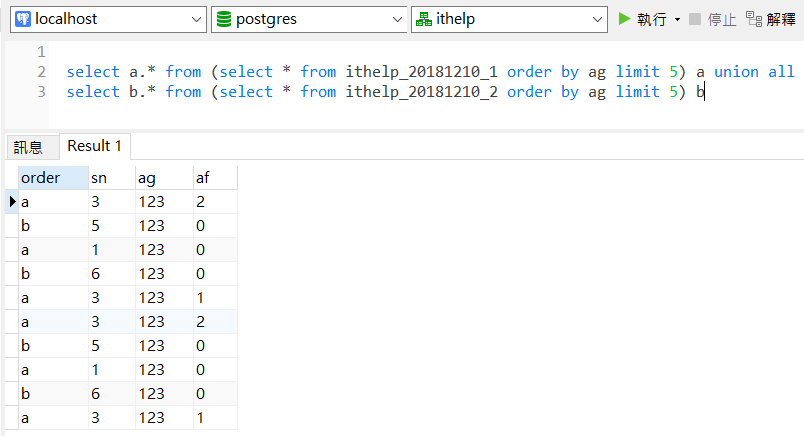
Task: Click the ag column header
Action: pyautogui.click(x=164, y=178)
